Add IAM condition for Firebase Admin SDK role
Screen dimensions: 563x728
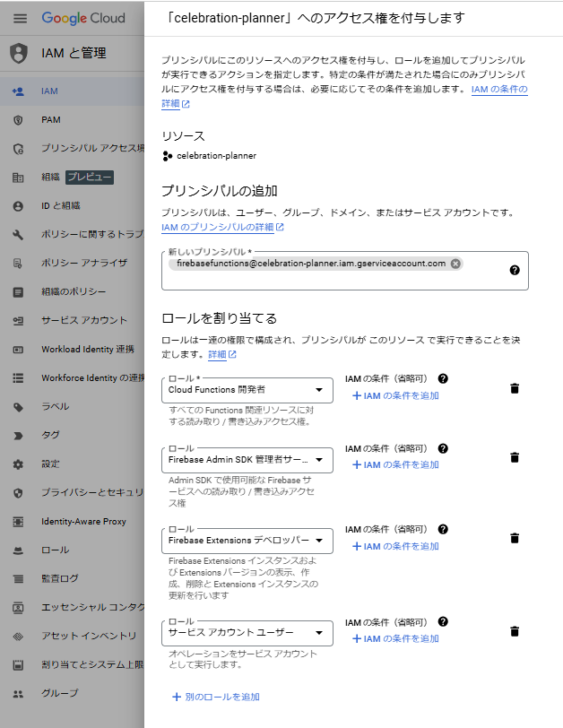pos(395,465)
